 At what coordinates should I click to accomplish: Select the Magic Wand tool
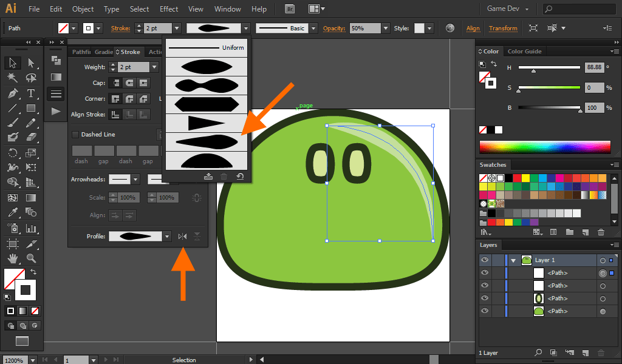tap(13, 78)
